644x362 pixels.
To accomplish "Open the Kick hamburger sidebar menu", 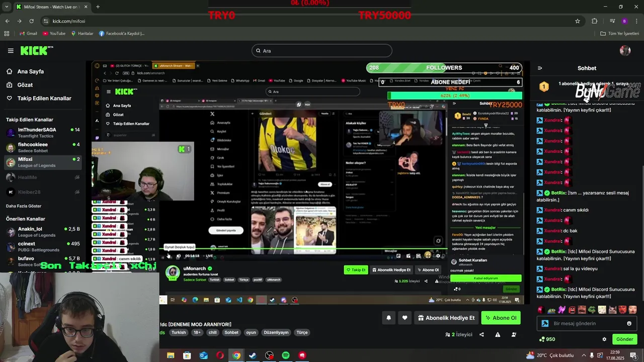I will point(11,50).
